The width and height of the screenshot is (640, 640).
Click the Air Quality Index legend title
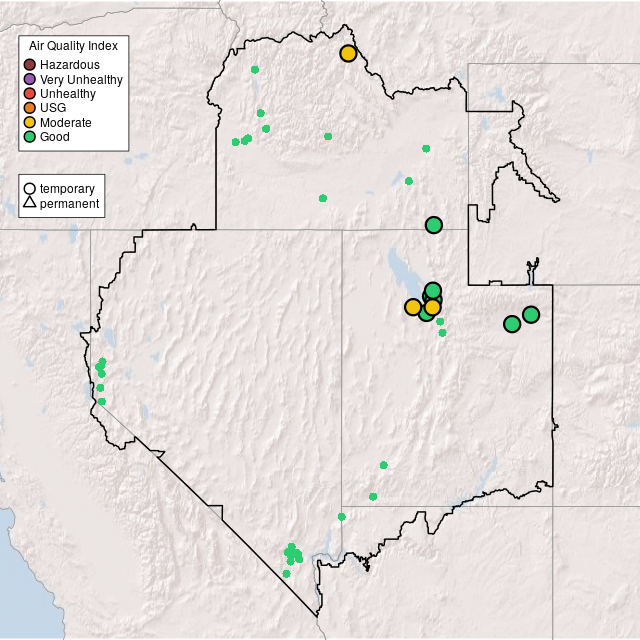(74, 46)
